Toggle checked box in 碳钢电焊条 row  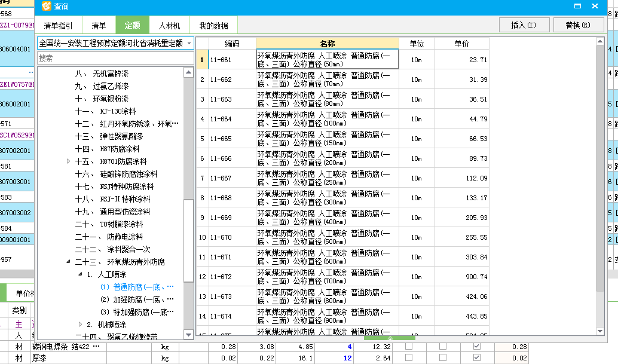[476, 346]
